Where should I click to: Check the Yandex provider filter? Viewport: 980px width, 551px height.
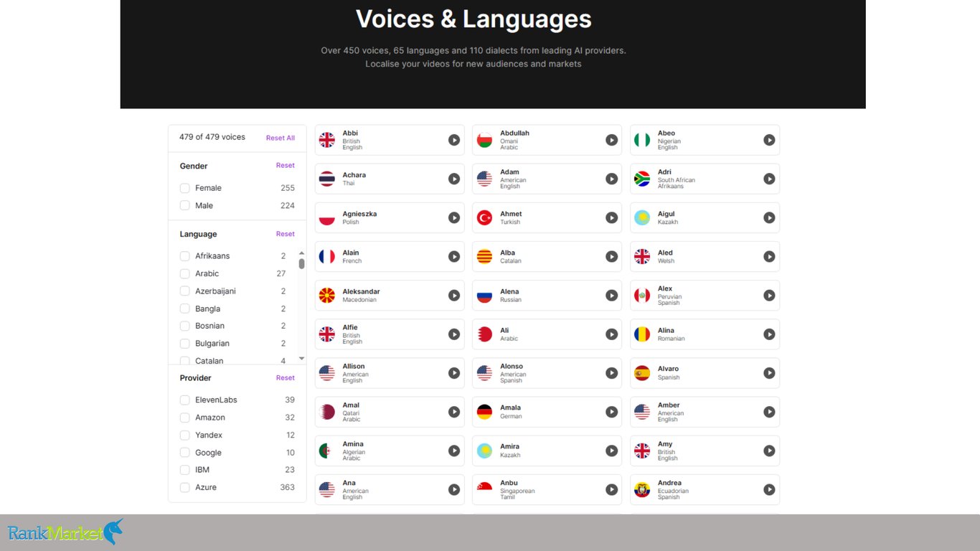[184, 435]
